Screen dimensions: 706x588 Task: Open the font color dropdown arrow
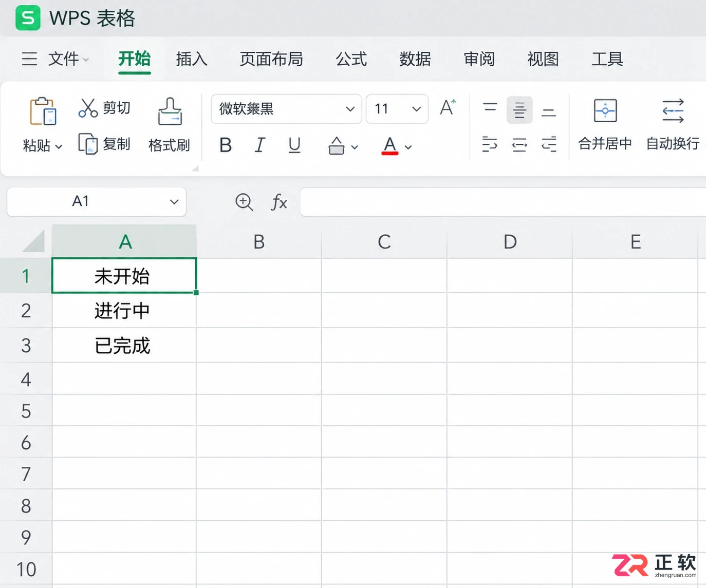(x=408, y=147)
